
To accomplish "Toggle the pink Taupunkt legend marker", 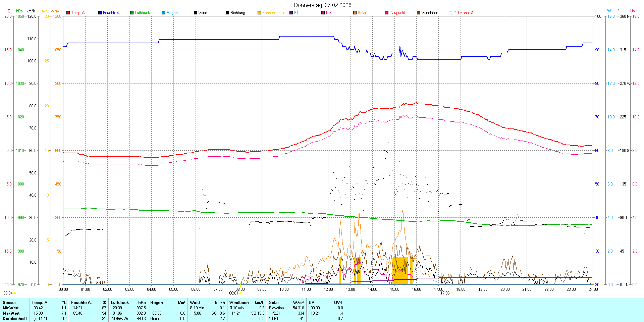I will pos(387,13).
